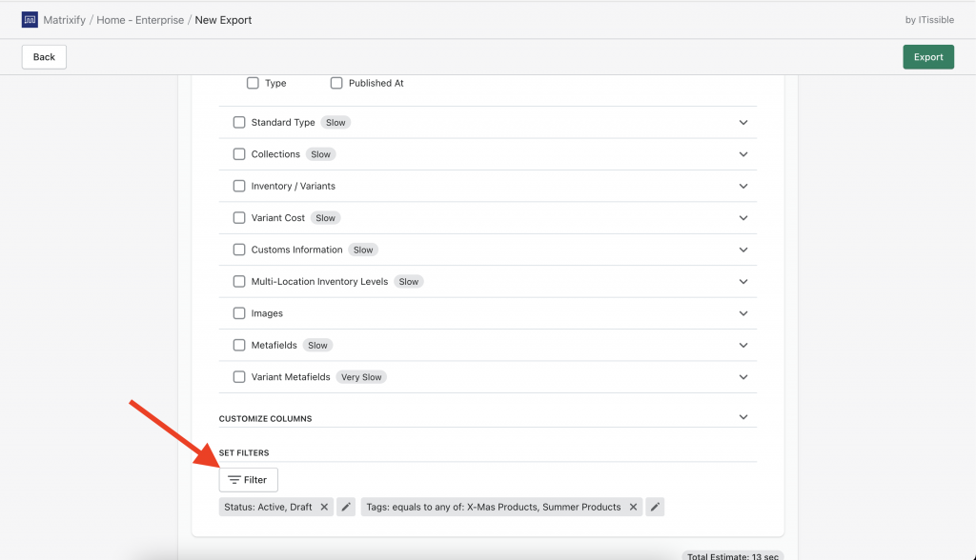Remove the Status: Active, Draft filter chip

point(324,507)
